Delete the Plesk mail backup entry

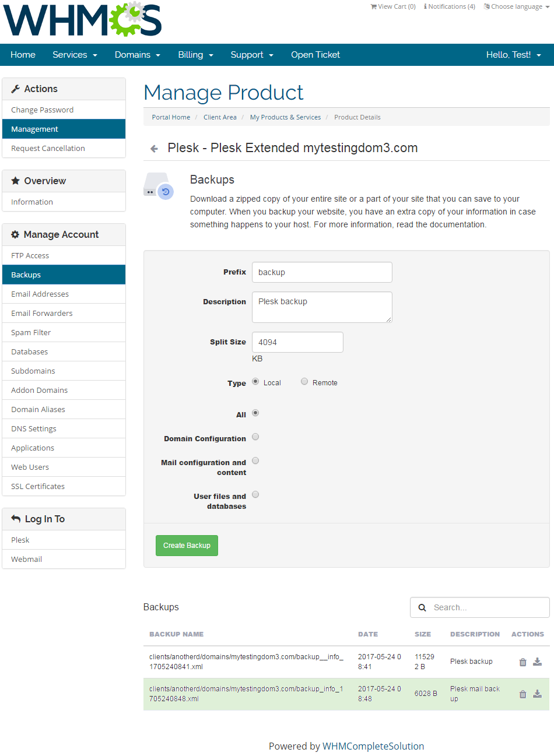[x=523, y=694]
